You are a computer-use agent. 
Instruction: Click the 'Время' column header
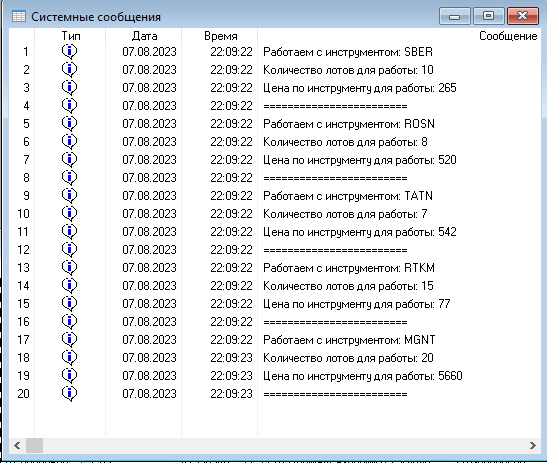[220, 36]
